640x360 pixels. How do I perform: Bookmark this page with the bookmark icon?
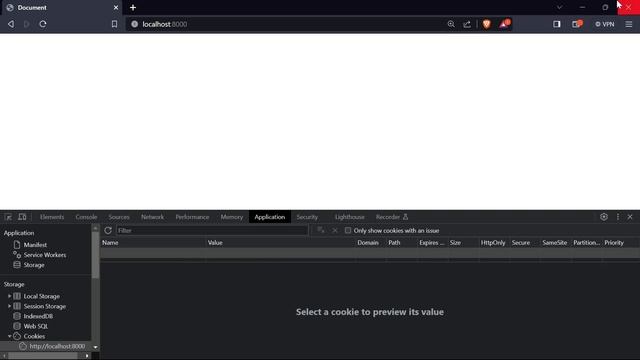[114, 24]
